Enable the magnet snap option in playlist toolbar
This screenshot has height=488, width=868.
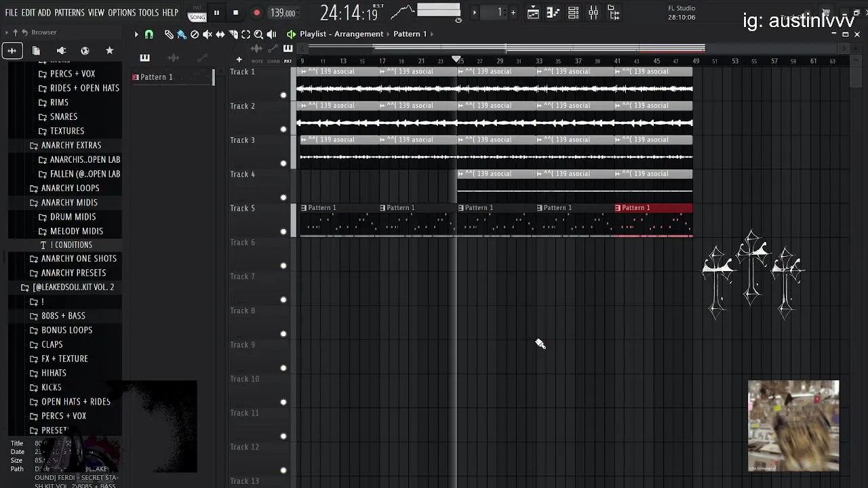click(149, 34)
